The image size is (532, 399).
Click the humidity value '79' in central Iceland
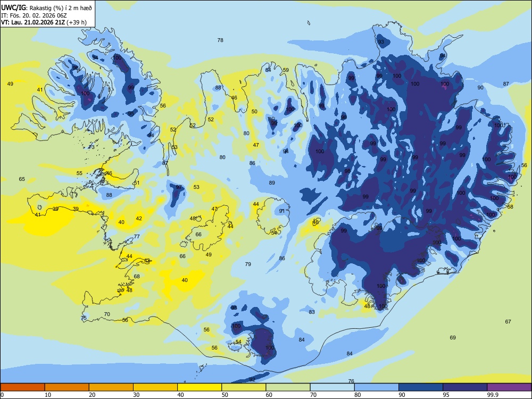[x=248, y=264]
